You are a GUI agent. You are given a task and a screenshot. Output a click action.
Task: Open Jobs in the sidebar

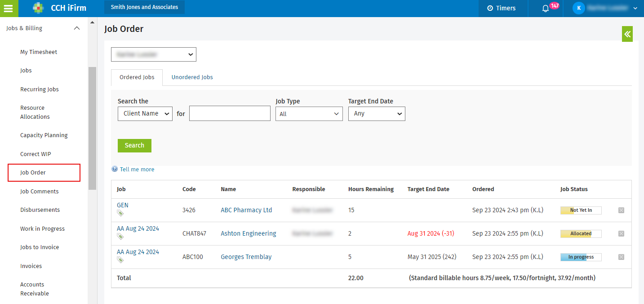point(26,71)
